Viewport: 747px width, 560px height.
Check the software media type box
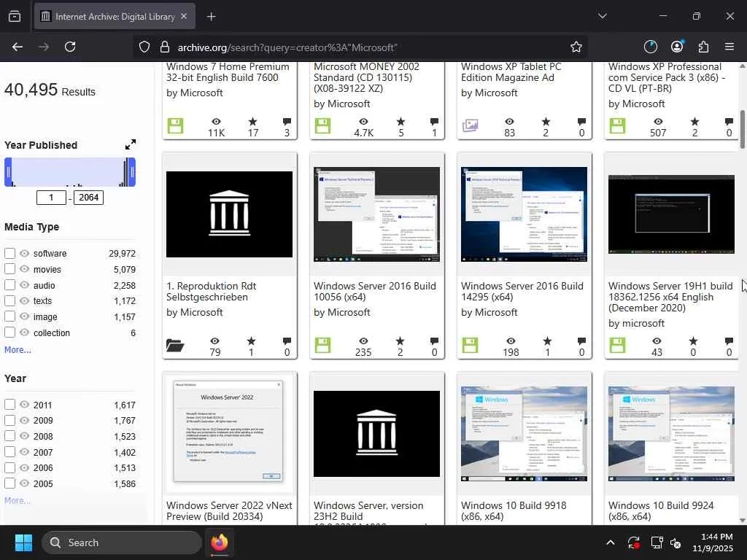(x=10, y=253)
